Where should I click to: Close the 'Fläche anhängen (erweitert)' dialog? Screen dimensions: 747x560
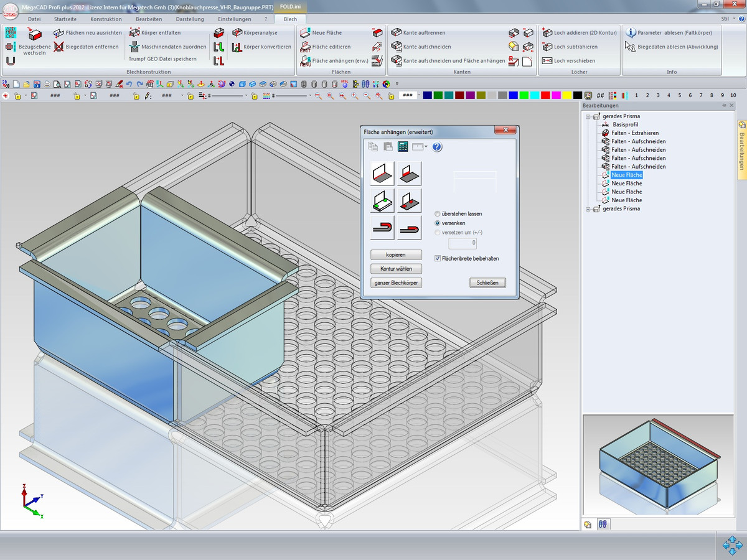point(505,131)
